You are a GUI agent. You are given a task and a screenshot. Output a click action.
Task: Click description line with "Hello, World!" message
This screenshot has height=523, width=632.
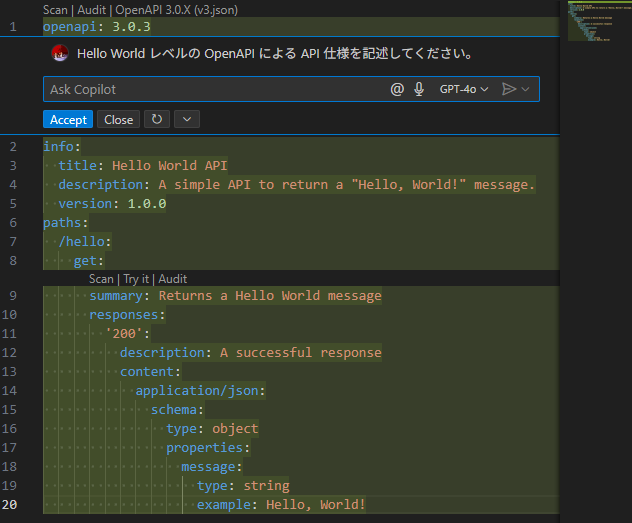[x=297, y=185]
